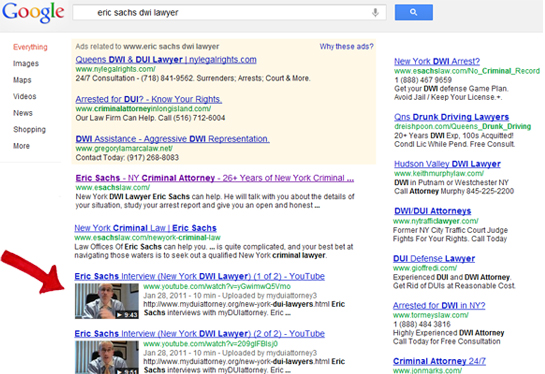Click www.esachslaw.com/newyork-criminal-law URL
The height and width of the screenshot is (374, 545).
click(x=147, y=238)
